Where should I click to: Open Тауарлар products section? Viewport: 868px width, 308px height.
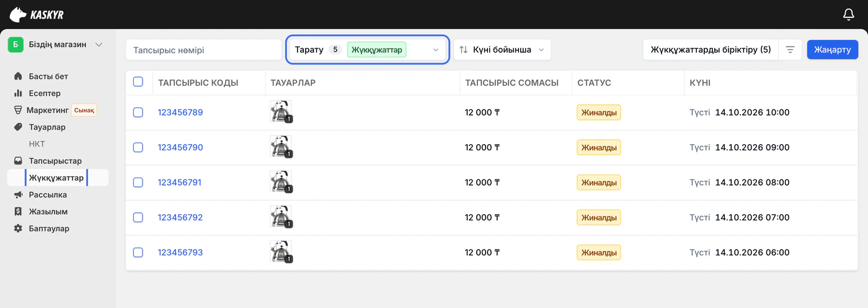47,127
